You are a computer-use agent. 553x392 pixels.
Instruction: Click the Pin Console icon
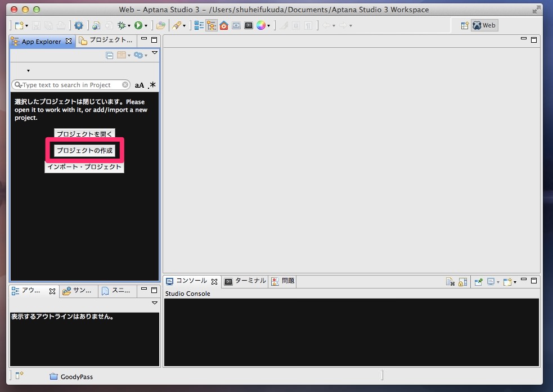pos(479,282)
